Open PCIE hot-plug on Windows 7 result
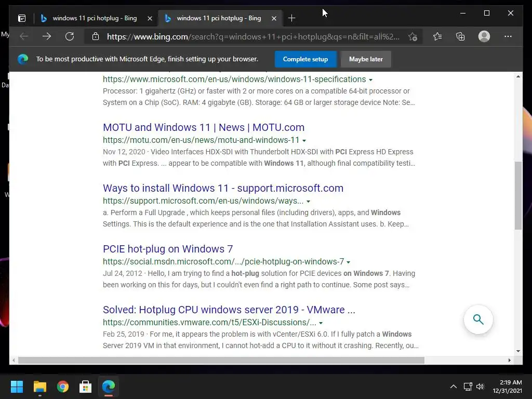Image resolution: width=532 pixels, height=399 pixels. click(x=168, y=249)
